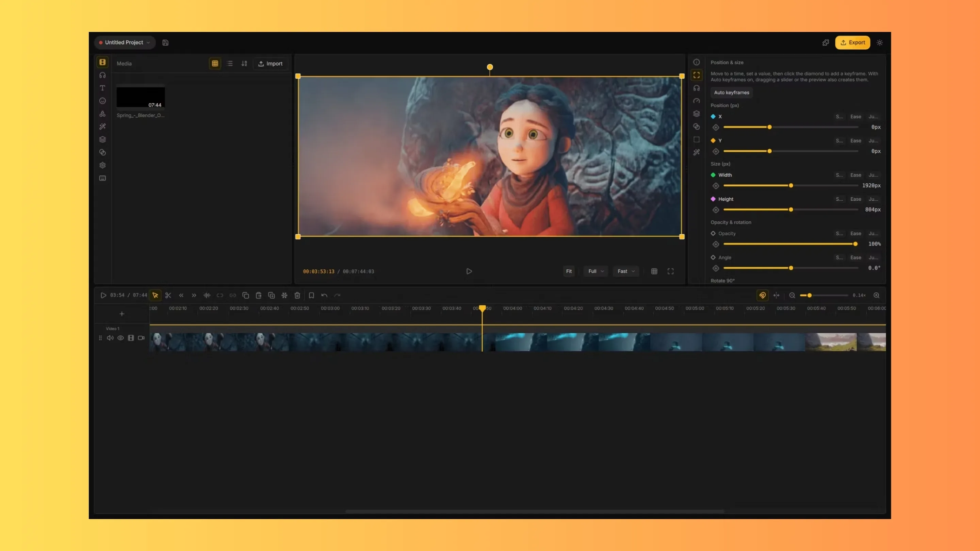Toggle Auto keyframes
Image resolution: width=980 pixels, height=551 pixels.
coord(731,93)
